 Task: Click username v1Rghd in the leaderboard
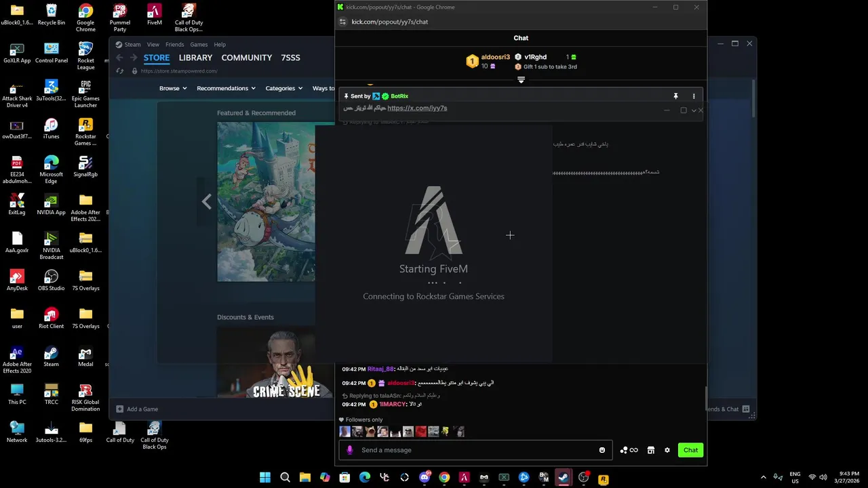(x=536, y=57)
